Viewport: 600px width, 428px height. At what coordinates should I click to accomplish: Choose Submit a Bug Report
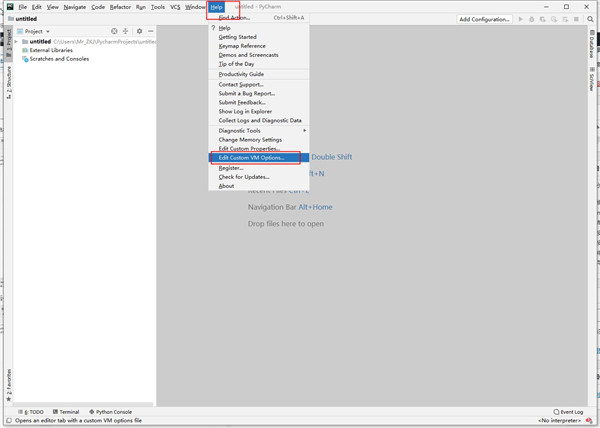coord(259,93)
